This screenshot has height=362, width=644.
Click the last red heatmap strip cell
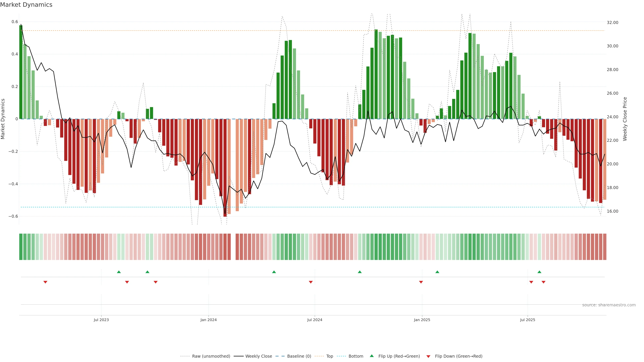[x=604, y=247]
